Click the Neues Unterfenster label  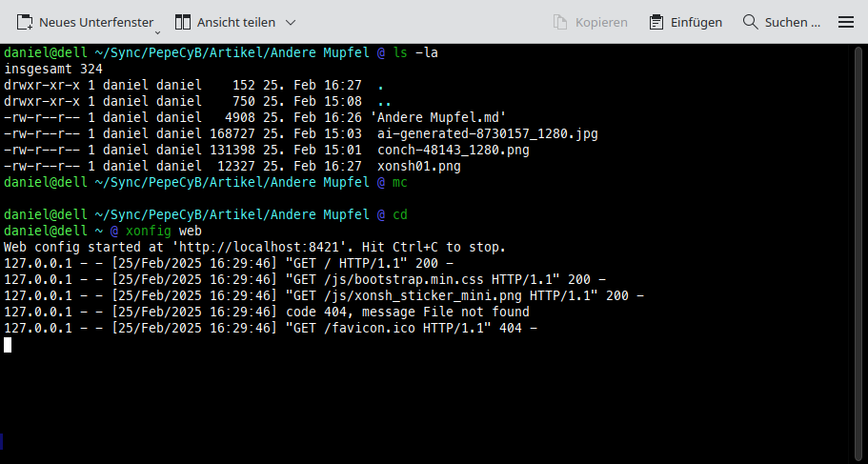pyautogui.click(x=95, y=22)
